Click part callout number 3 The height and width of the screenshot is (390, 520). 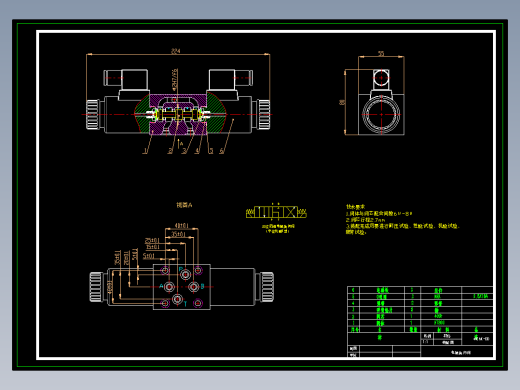tap(184, 151)
